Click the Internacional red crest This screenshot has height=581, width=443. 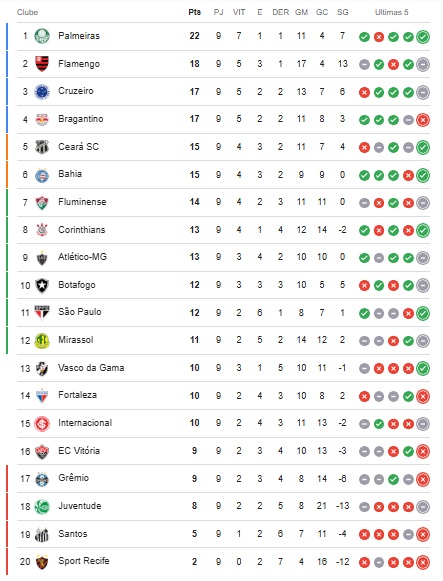tap(42, 424)
